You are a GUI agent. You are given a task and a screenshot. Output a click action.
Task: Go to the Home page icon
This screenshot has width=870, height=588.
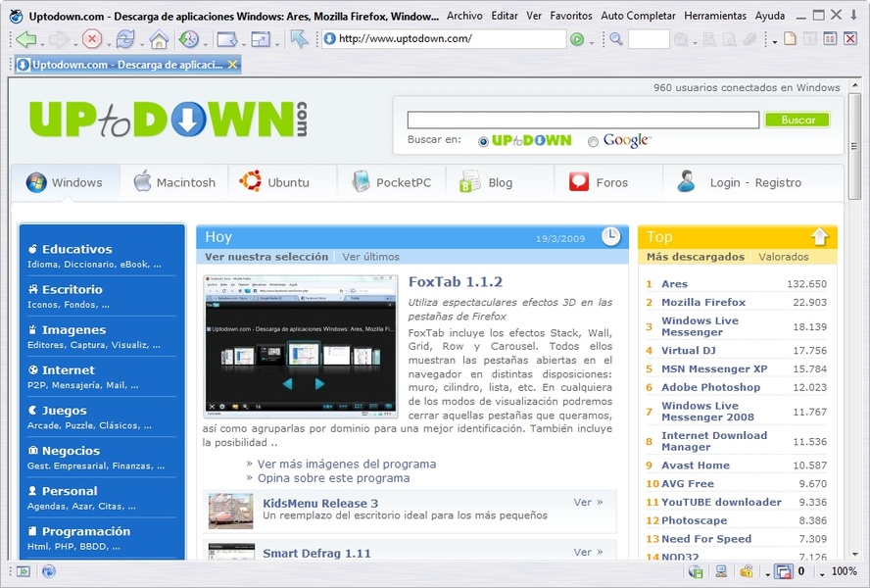159,39
